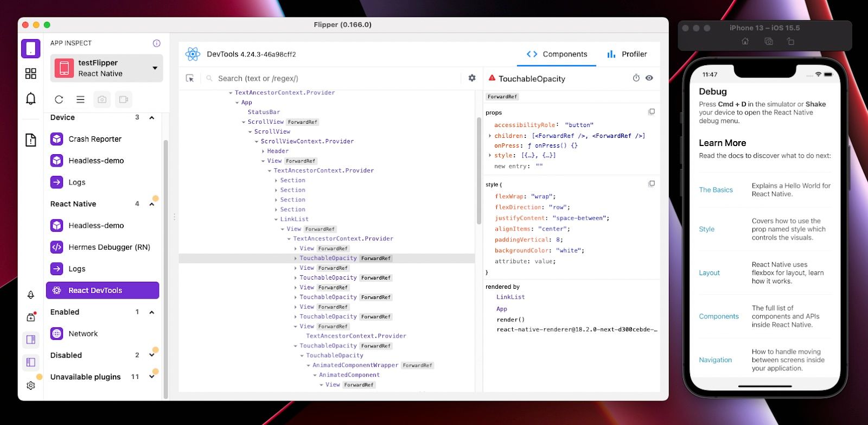Click the screen recording video icon
This screenshot has height=425, width=868.
pyautogui.click(x=123, y=99)
